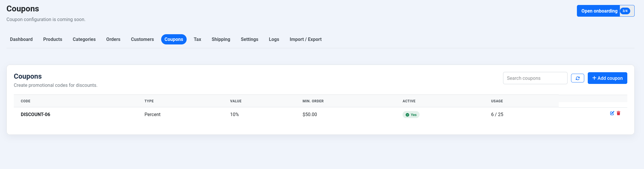Open the Import / Export tab
The width and height of the screenshot is (644, 169).
coord(306,39)
